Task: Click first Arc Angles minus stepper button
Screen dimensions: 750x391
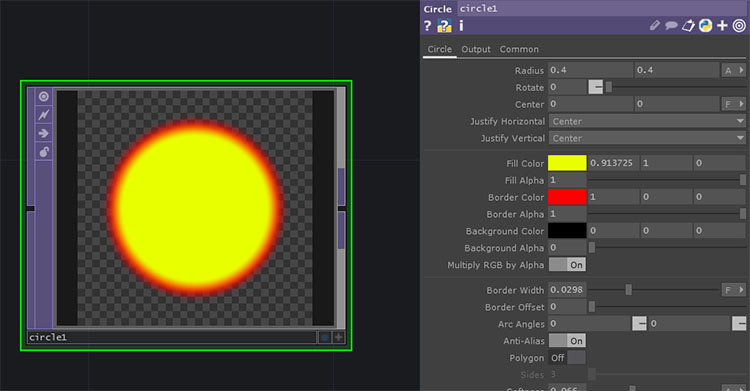Action: 639,324
